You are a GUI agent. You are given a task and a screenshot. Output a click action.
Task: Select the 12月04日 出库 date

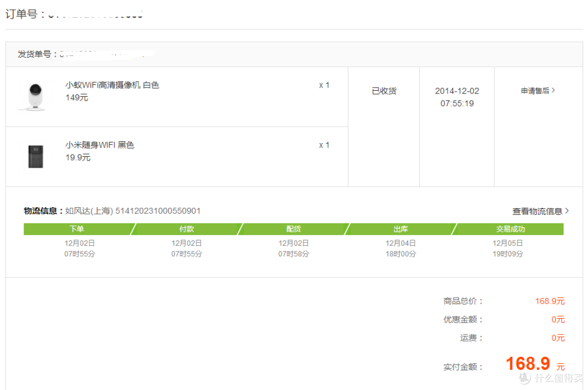coord(401,243)
